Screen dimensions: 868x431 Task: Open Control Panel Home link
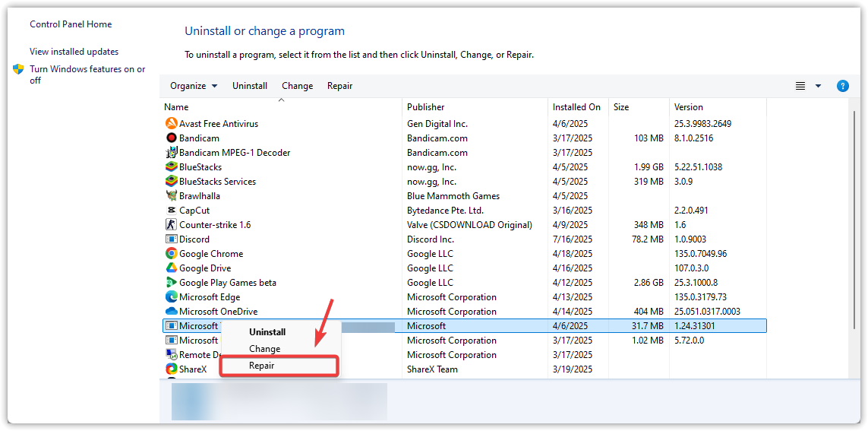(x=71, y=24)
